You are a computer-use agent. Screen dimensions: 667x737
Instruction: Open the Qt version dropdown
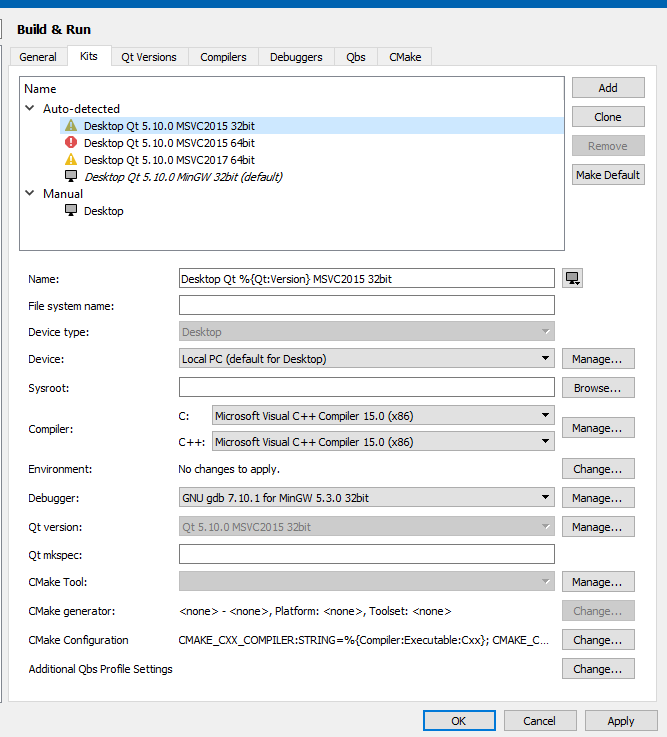[367, 526]
